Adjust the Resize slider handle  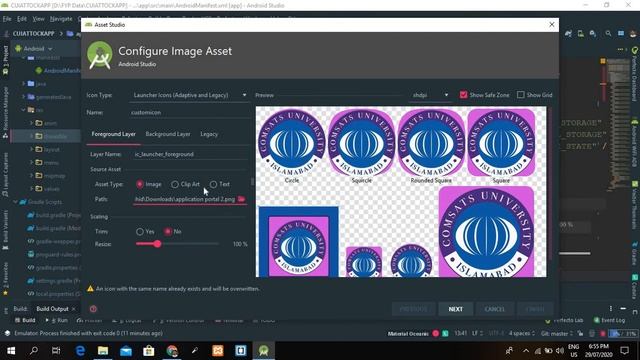coord(158,244)
